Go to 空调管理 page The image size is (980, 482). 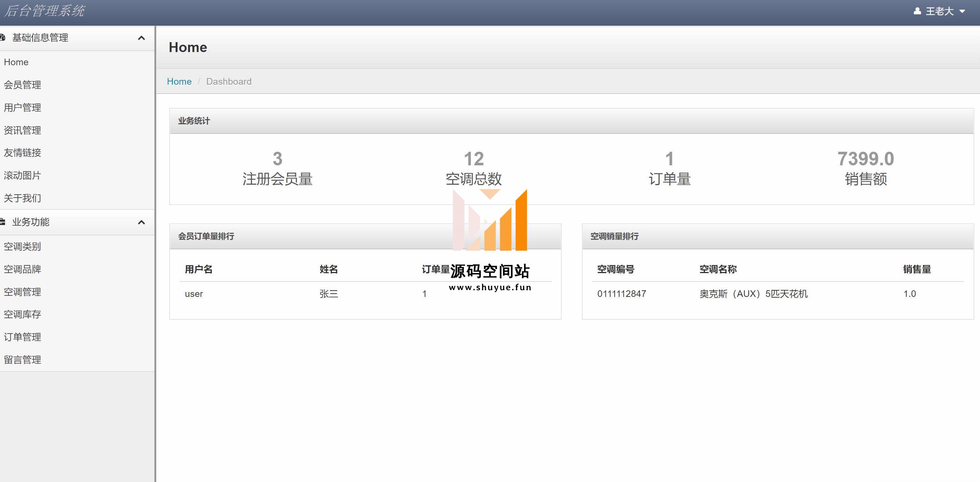point(22,292)
